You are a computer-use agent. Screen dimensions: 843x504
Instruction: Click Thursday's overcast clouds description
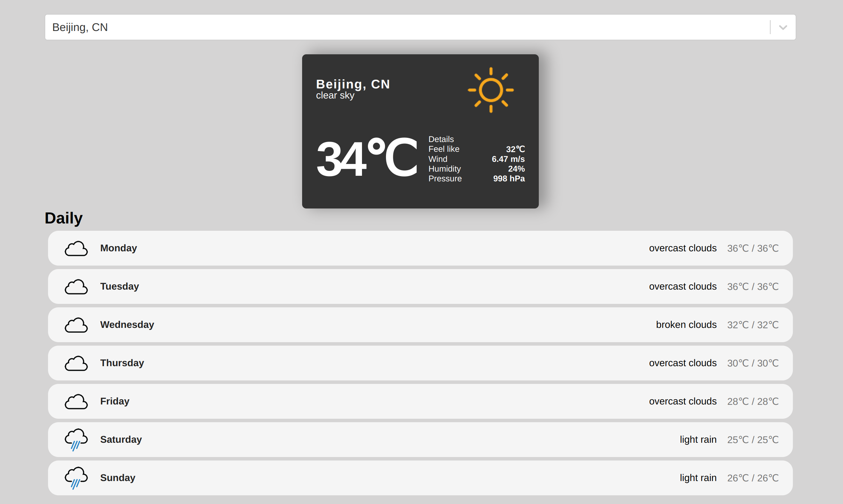click(x=683, y=363)
